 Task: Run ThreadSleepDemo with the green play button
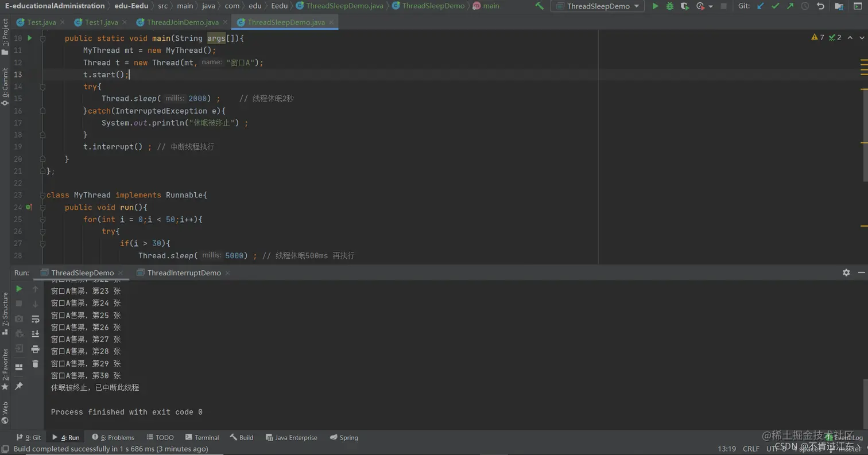point(656,6)
